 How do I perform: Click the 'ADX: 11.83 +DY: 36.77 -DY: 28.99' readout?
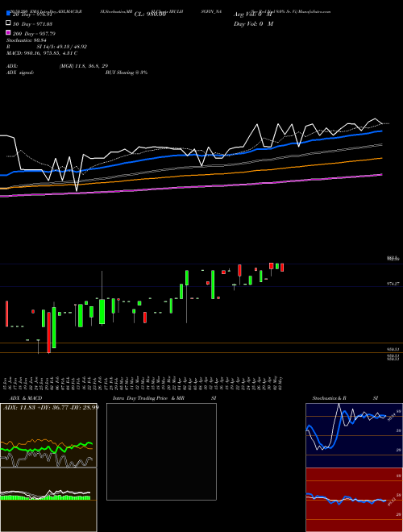(51, 407)
